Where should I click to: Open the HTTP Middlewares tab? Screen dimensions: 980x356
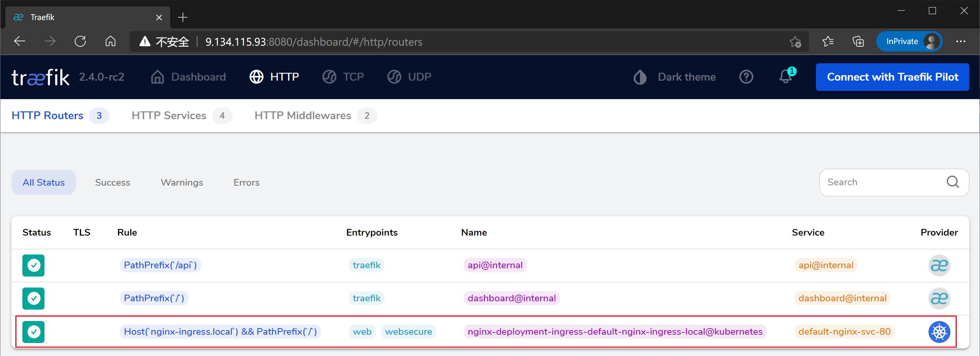[x=315, y=116]
